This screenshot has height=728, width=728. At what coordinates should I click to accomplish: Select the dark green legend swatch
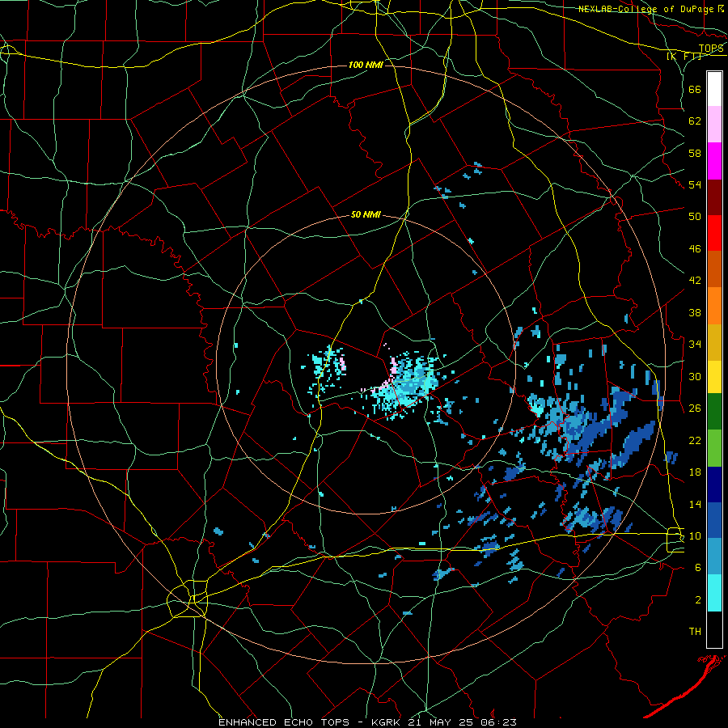[714, 412]
